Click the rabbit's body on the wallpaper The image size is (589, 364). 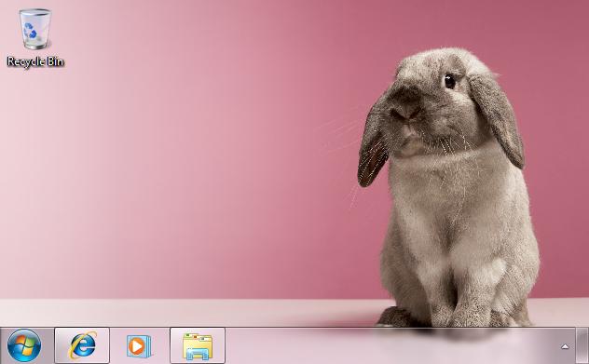tap(459, 225)
